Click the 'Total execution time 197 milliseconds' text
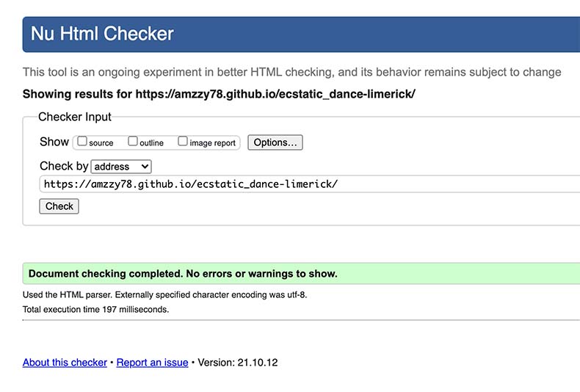 [95, 310]
